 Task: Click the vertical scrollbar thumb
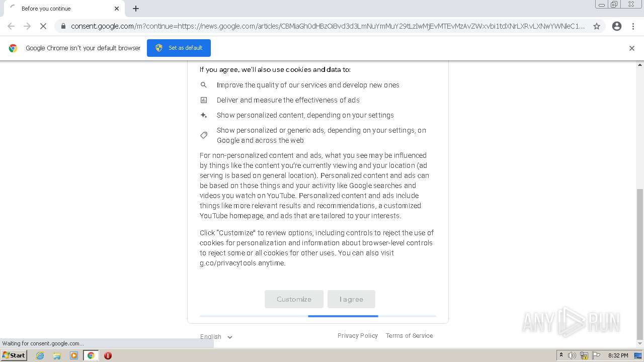[x=640, y=264]
